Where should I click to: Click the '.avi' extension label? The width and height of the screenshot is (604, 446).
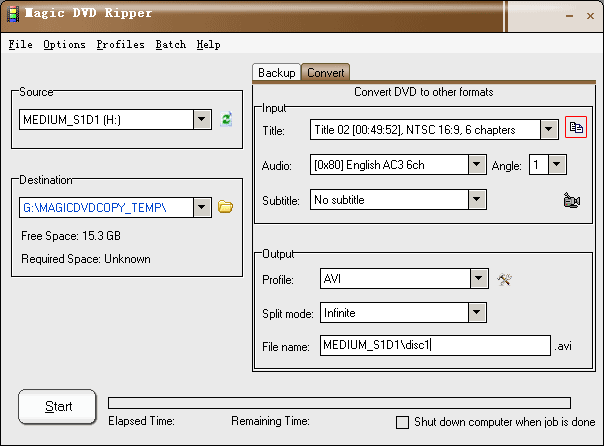click(x=563, y=346)
